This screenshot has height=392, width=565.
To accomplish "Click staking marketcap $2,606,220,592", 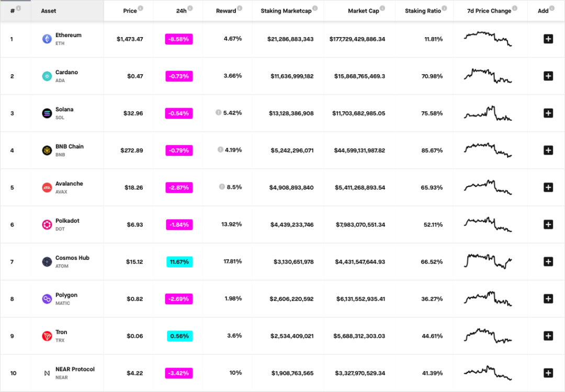I will click(x=291, y=299).
